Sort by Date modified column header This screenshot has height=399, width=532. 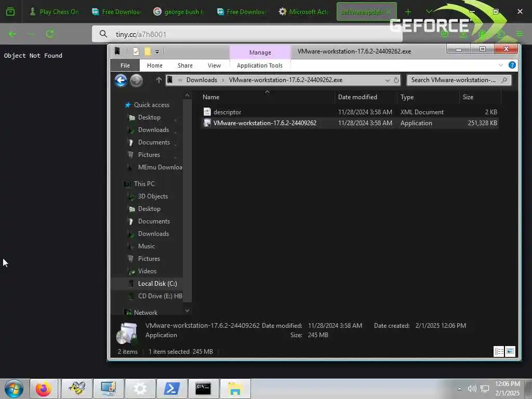tap(365, 97)
